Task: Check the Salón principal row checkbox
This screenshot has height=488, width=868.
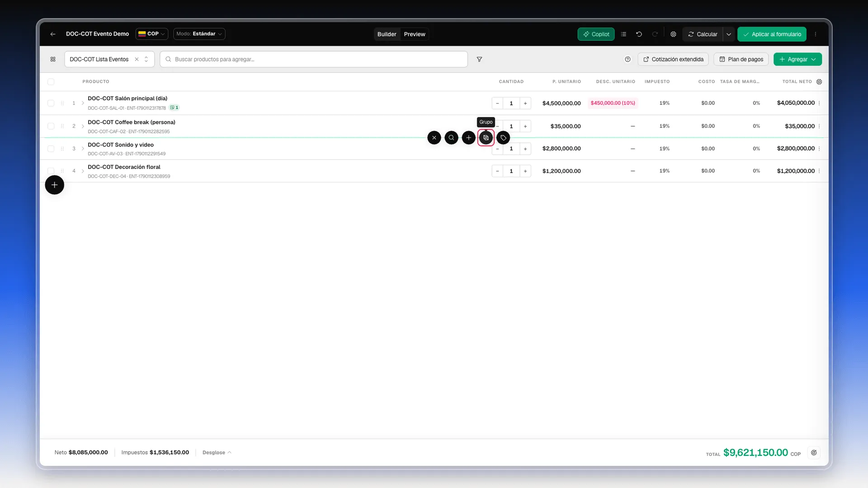Action: pos(51,103)
